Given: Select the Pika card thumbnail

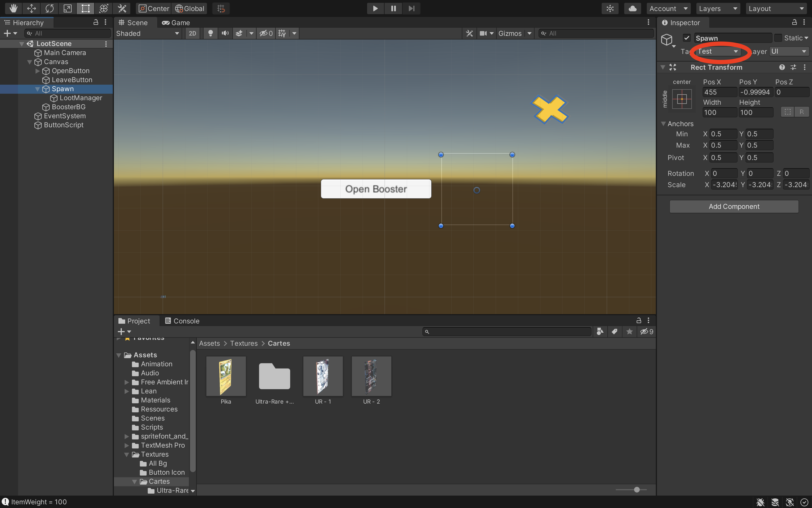Looking at the screenshot, I should pos(226,376).
